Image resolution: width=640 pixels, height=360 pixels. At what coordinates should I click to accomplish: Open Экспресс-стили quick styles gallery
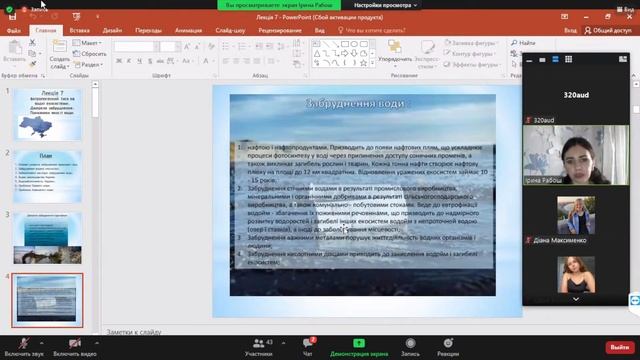pos(427,54)
